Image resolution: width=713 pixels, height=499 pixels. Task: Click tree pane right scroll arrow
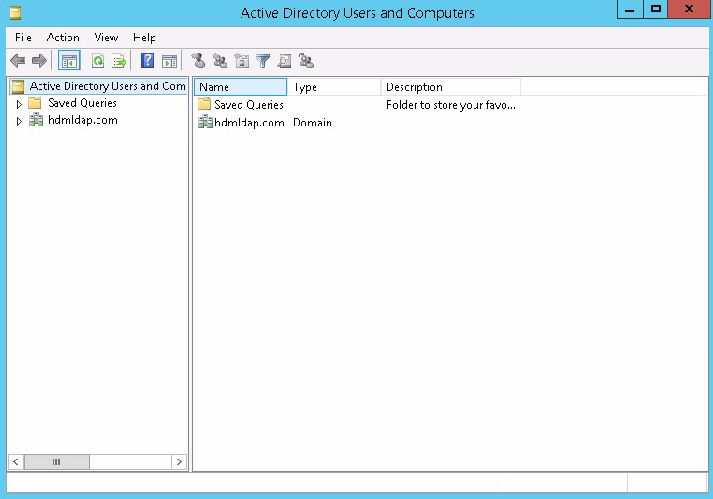179,462
